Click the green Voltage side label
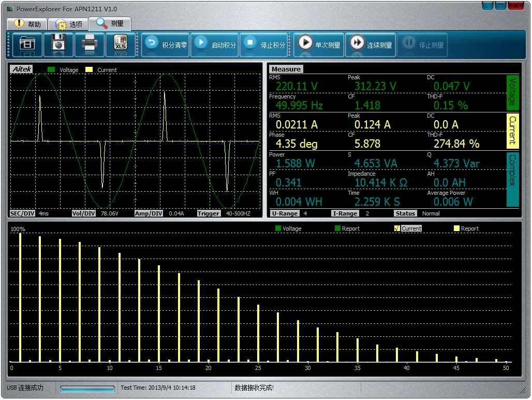The image size is (532, 400). tap(512, 92)
